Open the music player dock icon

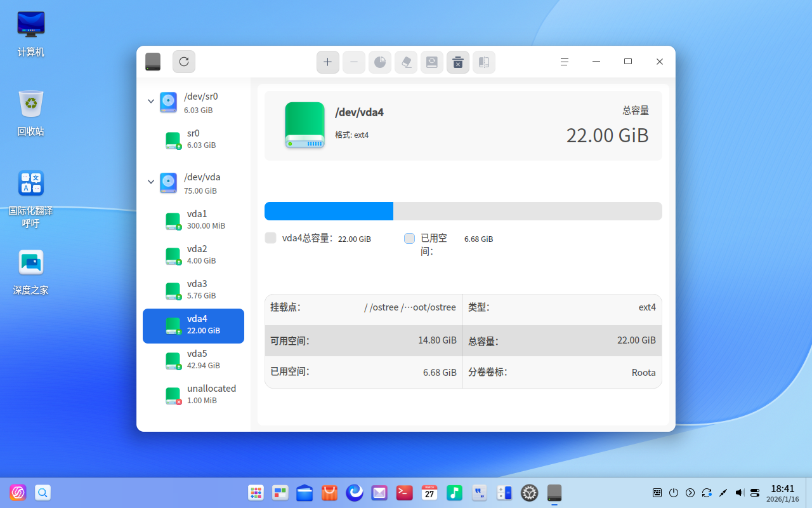click(454, 493)
